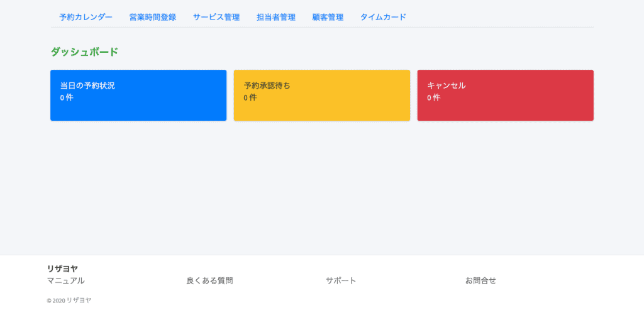Click the © 2020 リザヨヤ copyright text
Screen dimensions: 644x310
click(x=69, y=300)
